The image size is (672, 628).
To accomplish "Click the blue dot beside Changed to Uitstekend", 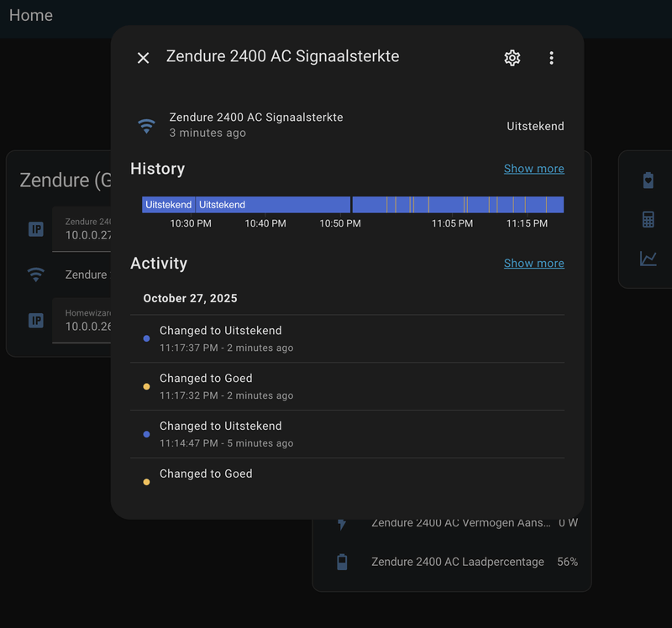I will [x=147, y=338].
